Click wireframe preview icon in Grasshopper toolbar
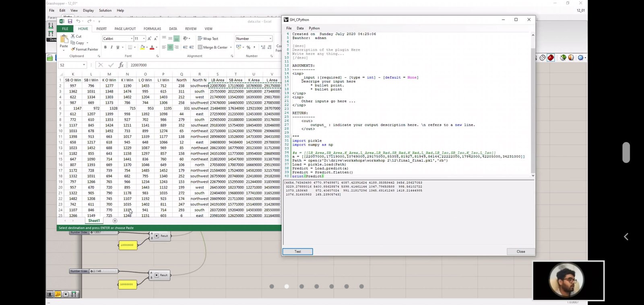The height and width of the screenshot is (305, 644). click(543, 58)
